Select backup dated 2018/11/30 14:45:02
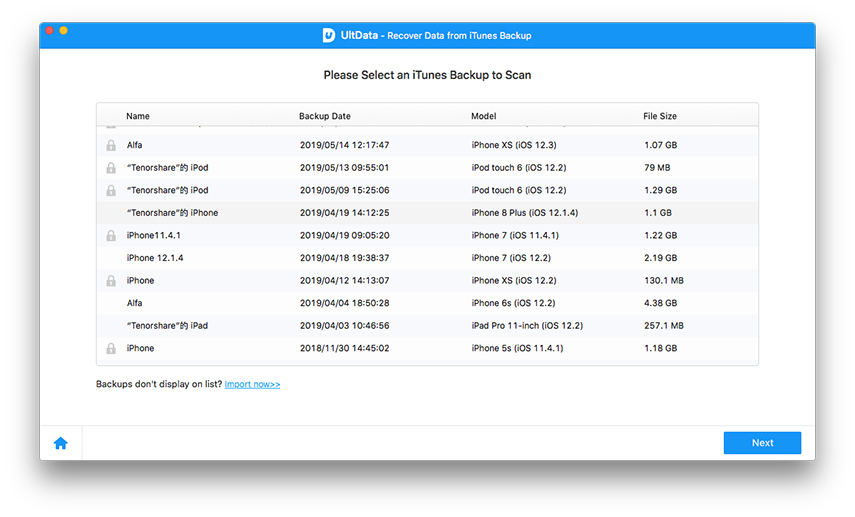This screenshot has width=855, height=517. click(x=427, y=348)
